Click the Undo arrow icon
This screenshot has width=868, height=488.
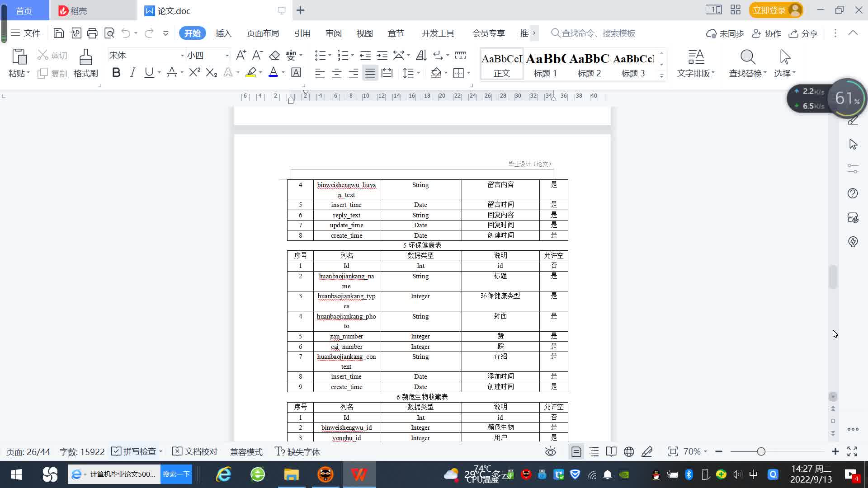point(126,33)
